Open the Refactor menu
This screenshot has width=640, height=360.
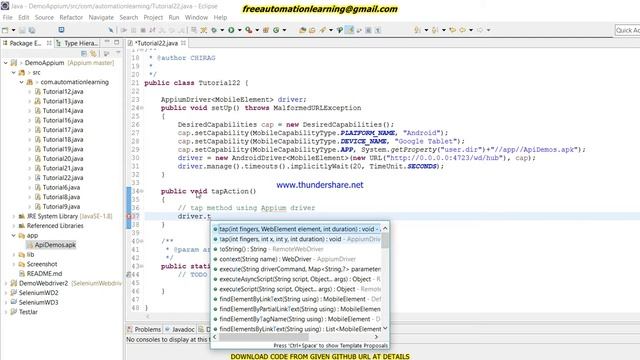(71, 18)
